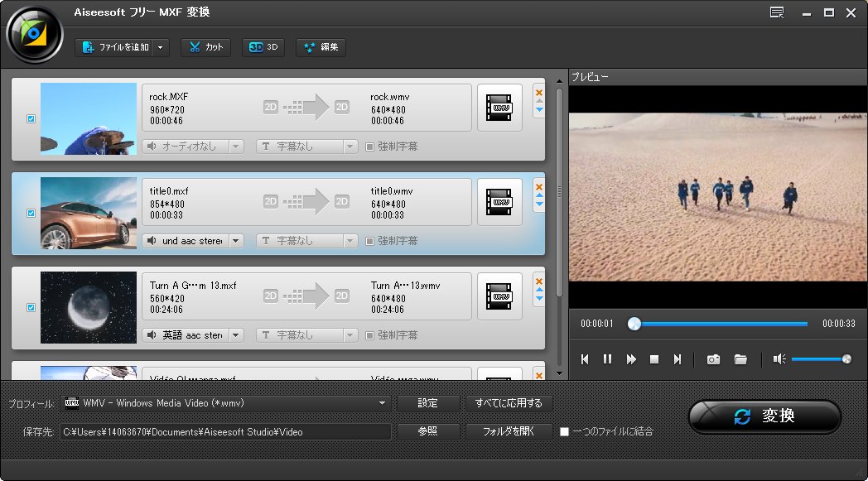
Task: Click the Aiseesoft app logo
Action: pyautogui.click(x=34, y=34)
